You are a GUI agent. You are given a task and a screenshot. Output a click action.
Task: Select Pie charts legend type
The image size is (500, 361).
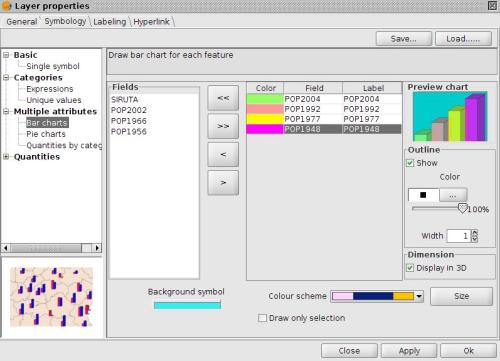click(x=46, y=134)
